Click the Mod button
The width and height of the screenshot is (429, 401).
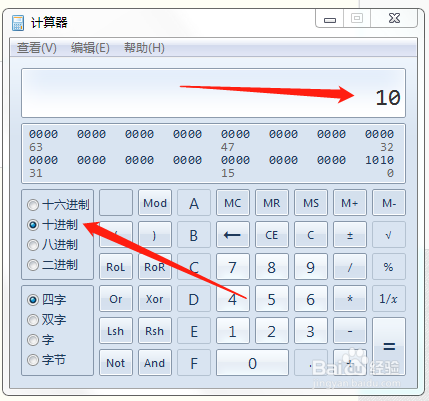point(155,203)
